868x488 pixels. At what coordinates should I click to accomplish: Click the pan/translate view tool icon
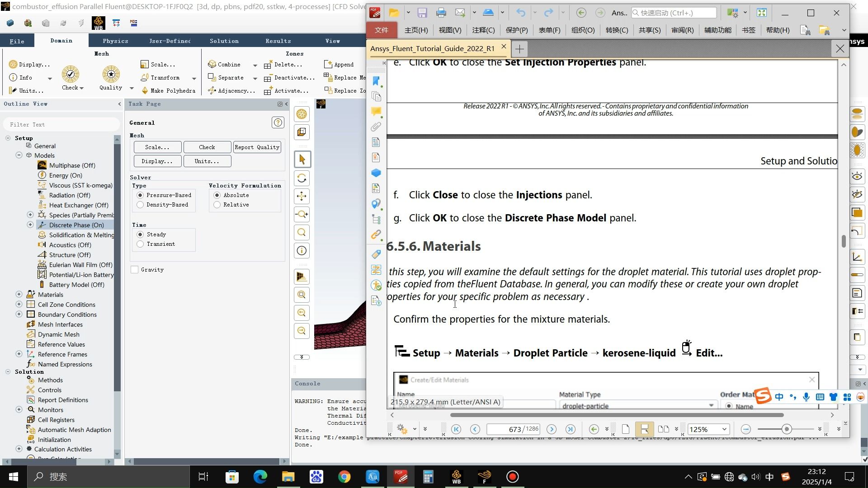[302, 196]
